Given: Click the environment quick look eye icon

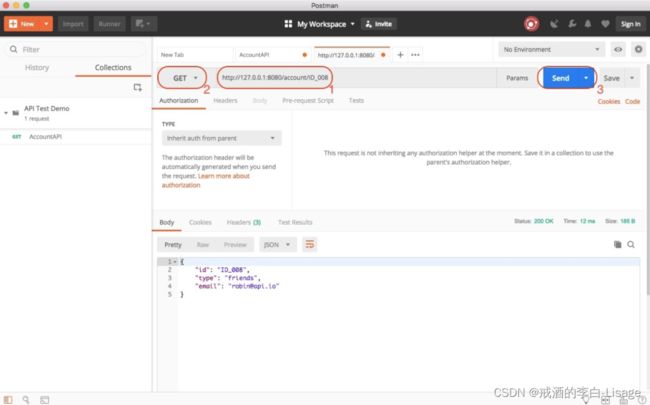Looking at the screenshot, I should (618, 49).
